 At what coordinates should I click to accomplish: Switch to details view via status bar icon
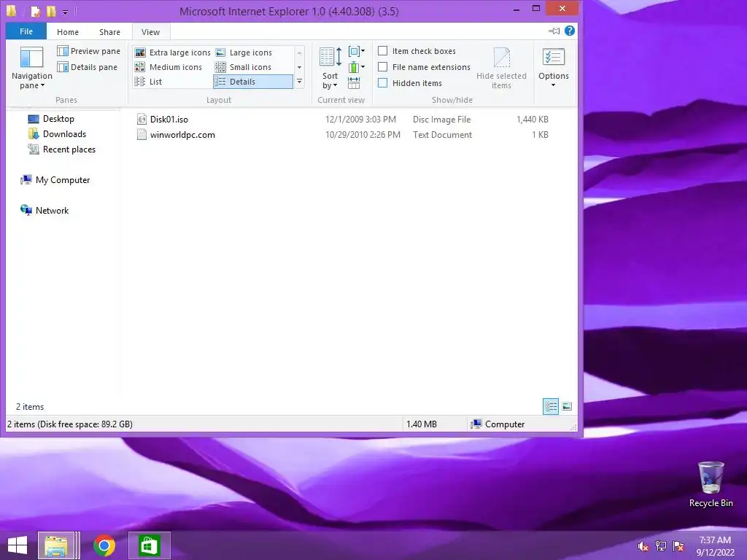[551, 406]
